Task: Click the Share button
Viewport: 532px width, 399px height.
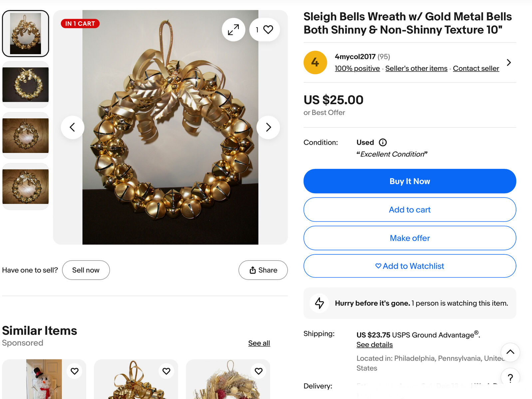Action: tap(263, 270)
